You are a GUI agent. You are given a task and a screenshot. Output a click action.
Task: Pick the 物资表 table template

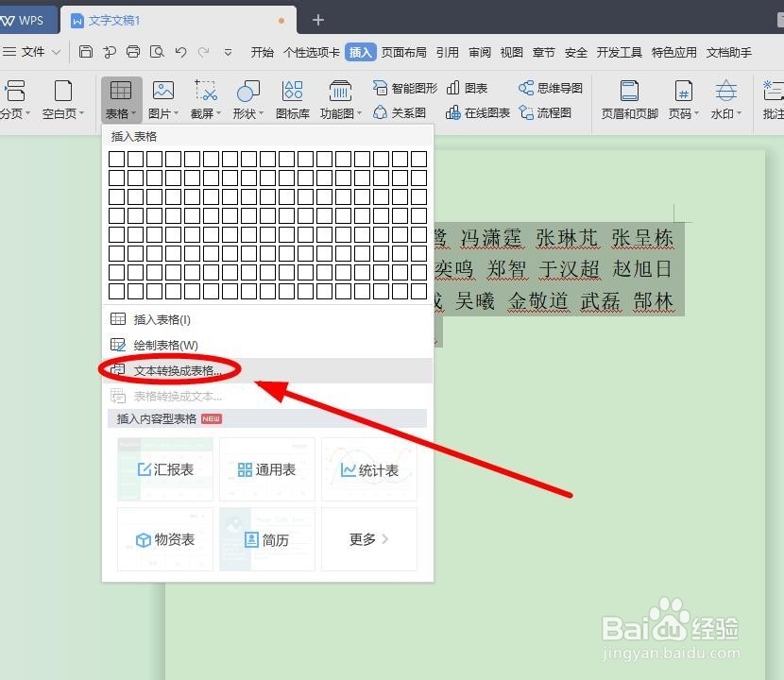[x=165, y=539]
